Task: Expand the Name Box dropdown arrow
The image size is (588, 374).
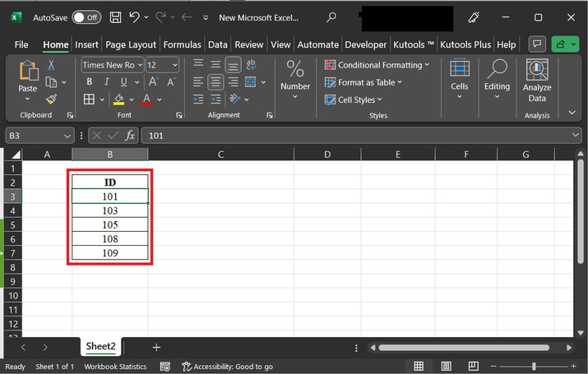Action: coord(67,135)
